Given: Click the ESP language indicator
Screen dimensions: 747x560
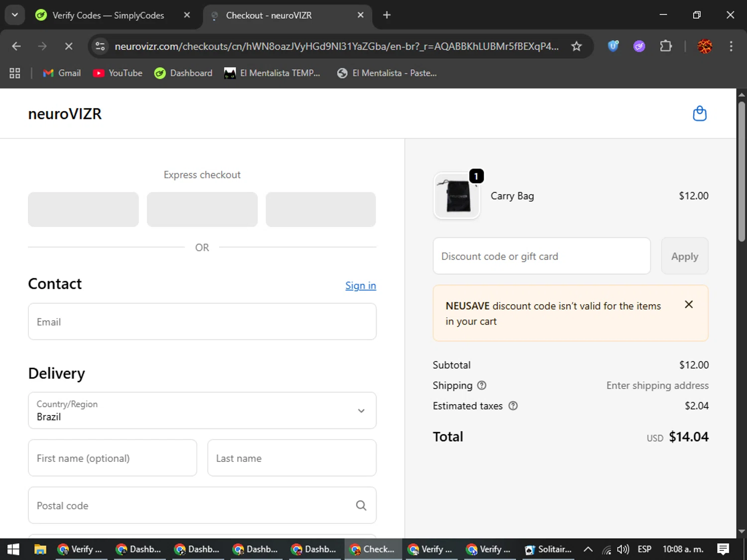Looking at the screenshot, I should pyautogui.click(x=644, y=549).
